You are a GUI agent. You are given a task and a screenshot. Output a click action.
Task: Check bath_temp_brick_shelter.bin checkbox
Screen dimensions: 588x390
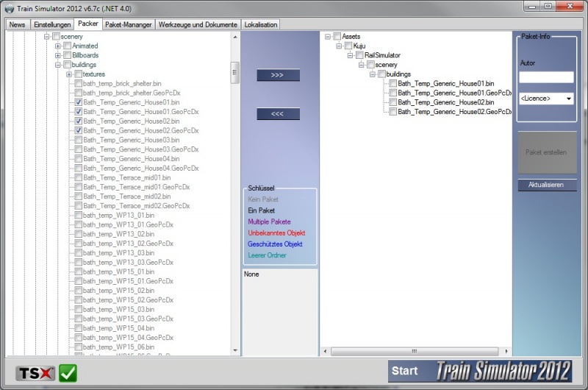coord(79,83)
